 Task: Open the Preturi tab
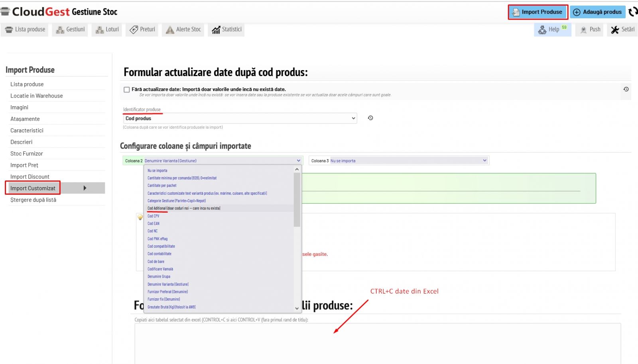pos(142,29)
